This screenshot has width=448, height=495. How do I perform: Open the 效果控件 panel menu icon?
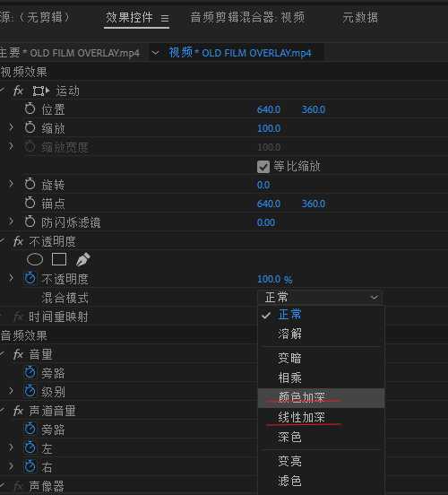coord(165,18)
